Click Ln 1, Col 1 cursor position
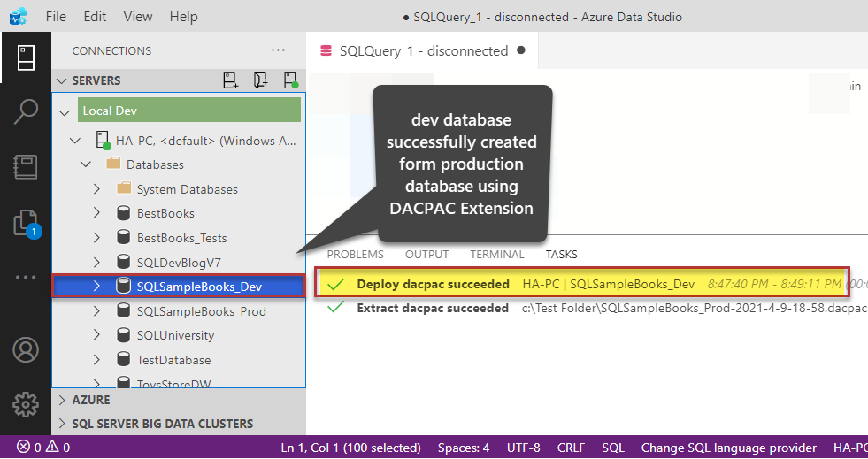Image resolution: width=868 pixels, height=459 pixels. click(x=351, y=448)
